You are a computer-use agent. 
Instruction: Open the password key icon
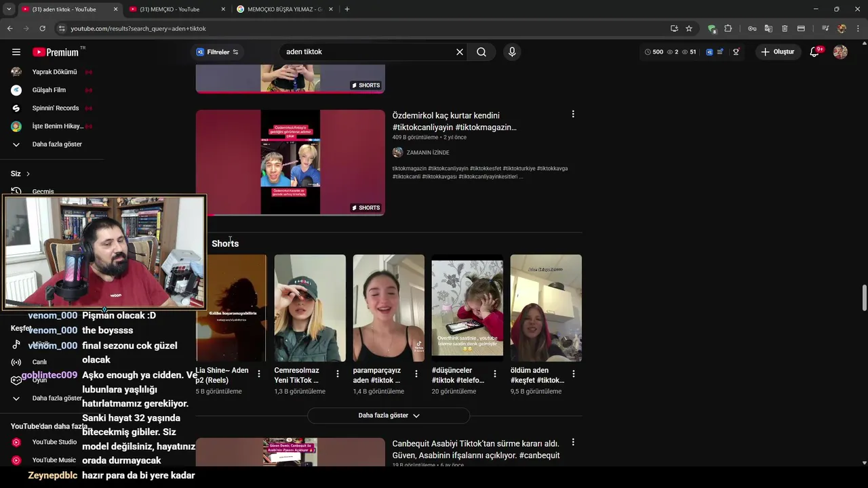pos(752,28)
